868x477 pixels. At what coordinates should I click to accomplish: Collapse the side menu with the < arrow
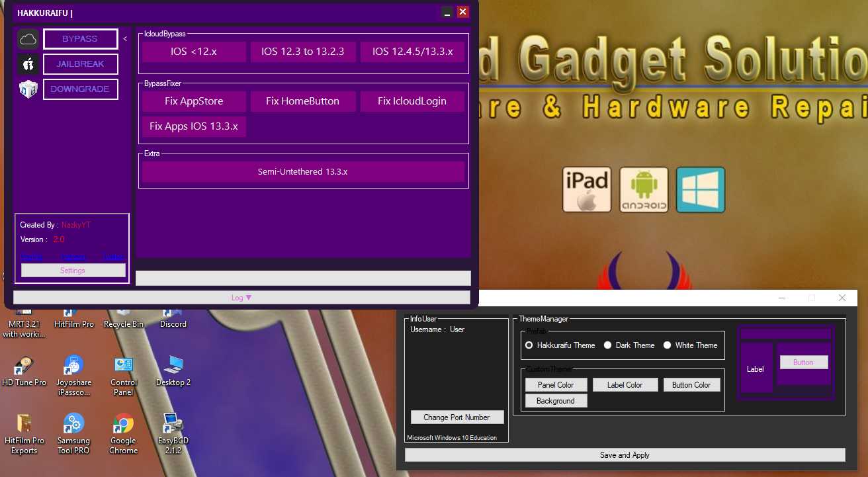[125, 39]
